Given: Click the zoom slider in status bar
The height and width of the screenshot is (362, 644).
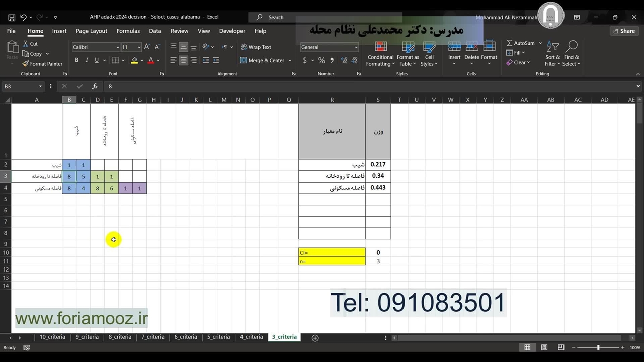Looking at the screenshot, I should coord(598,348).
